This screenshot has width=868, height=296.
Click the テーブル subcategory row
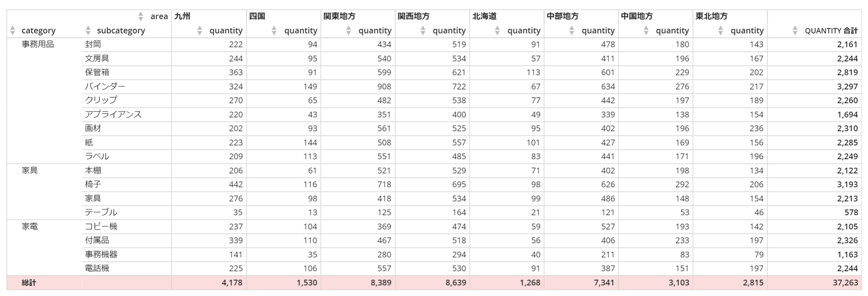click(101, 212)
